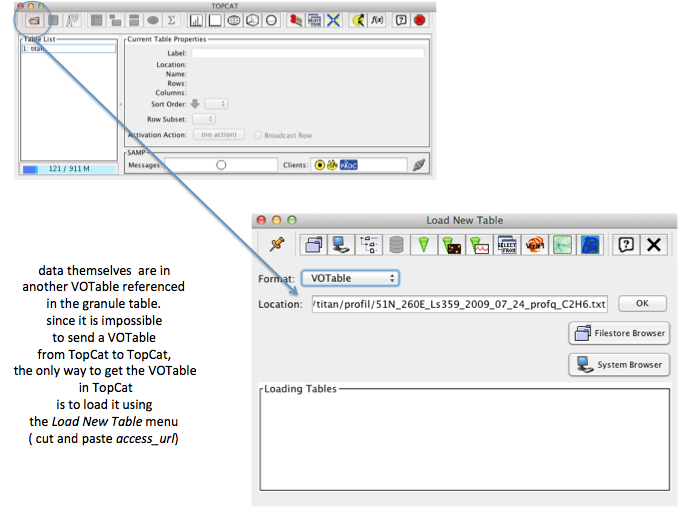Click the yellow cat logo icon in TOPCAT toolbar
Image resolution: width=685 pixels, height=514 pixels.
358,20
